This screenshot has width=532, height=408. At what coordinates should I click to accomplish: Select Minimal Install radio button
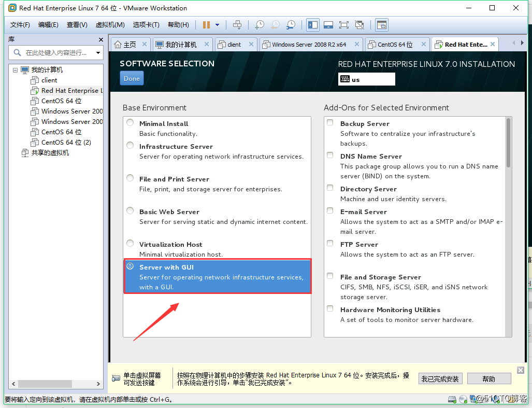130,122
